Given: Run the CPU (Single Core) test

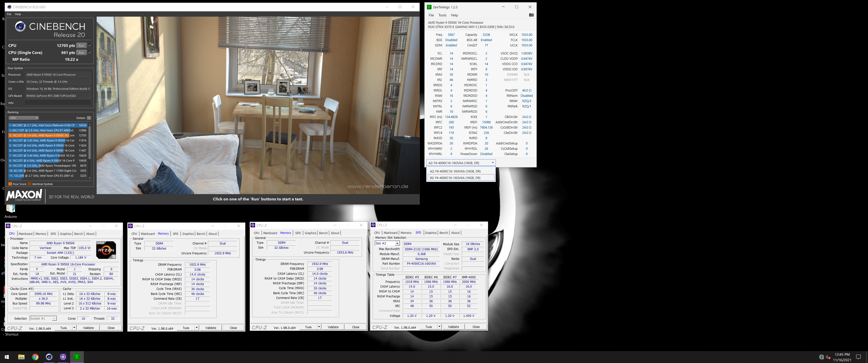Looking at the screenshot, I should (81, 52).
